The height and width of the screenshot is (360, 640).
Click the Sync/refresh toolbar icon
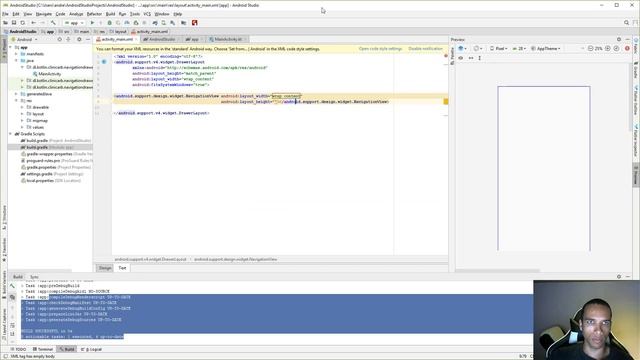(x=23, y=23)
